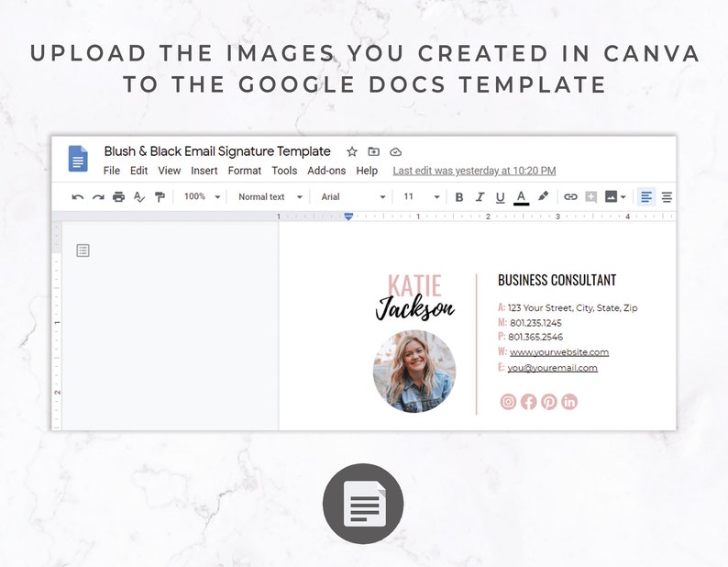Click the move to folder icon
Screen dimensions: 728x567
[x=374, y=151]
